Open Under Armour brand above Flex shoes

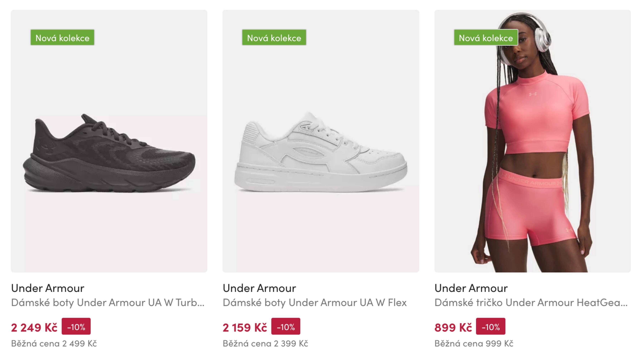(259, 288)
